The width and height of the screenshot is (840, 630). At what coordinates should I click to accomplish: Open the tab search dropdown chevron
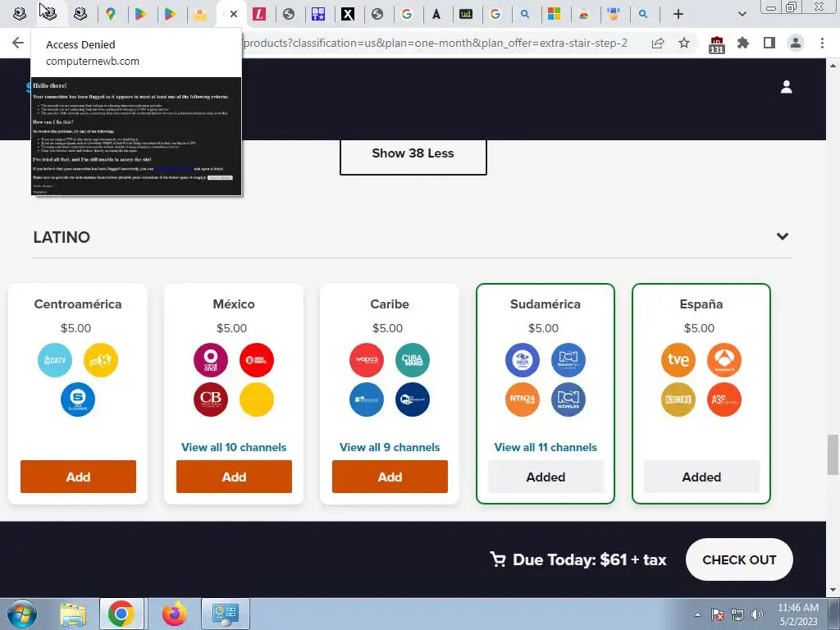742,14
